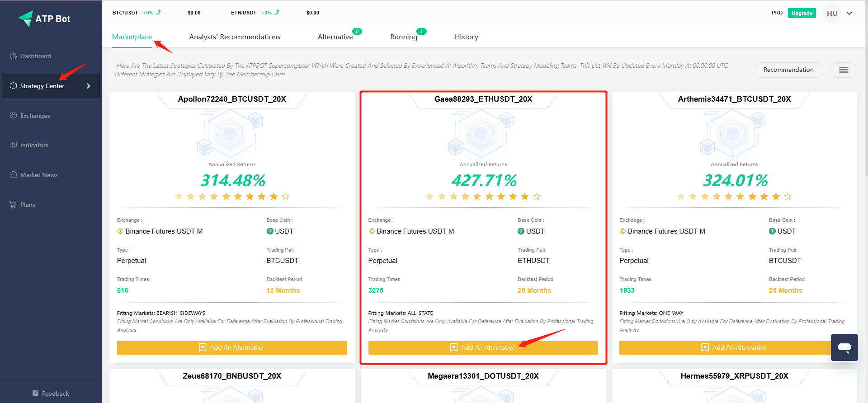The height and width of the screenshot is (403, 868).
Task: Open Strategy Center in sidebar
Action: pos(51,86)
